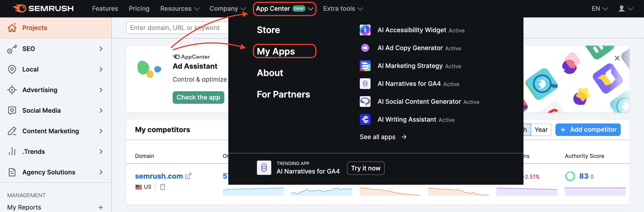Image resolution: width=644 pixels, height=212 pixels.
Task: Click the .Trends bar chart icon
Action: [x=12, y=151]
